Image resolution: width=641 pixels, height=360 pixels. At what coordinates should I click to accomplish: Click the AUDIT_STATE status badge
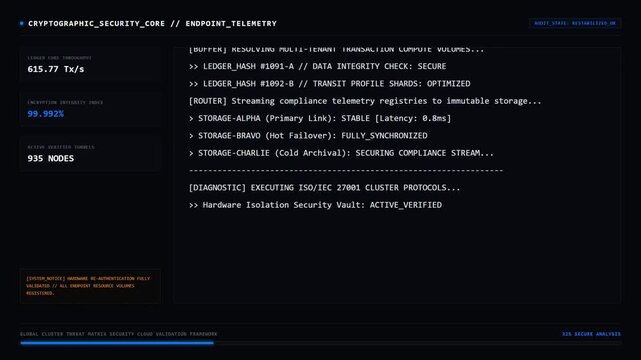[x=575, y=23]
